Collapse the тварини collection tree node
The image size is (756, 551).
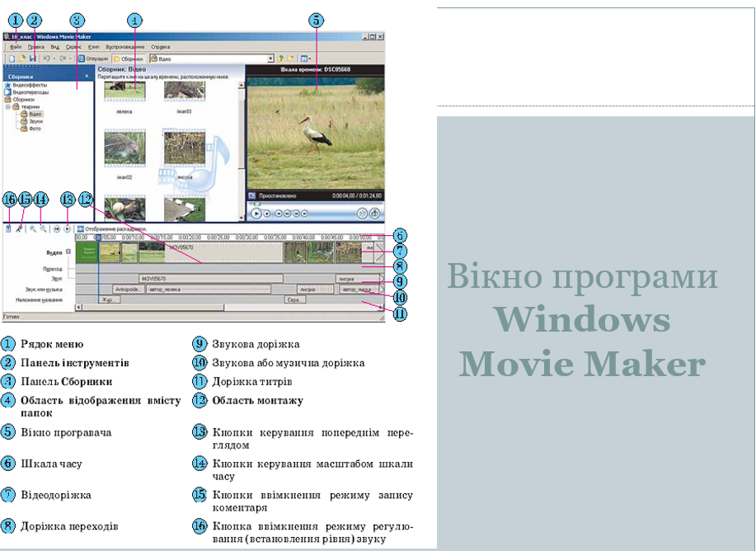point(8,106)
